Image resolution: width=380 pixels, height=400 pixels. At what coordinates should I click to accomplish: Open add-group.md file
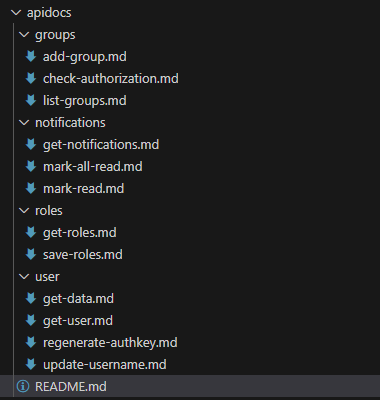pyautogui.click(x=85, y=57)
